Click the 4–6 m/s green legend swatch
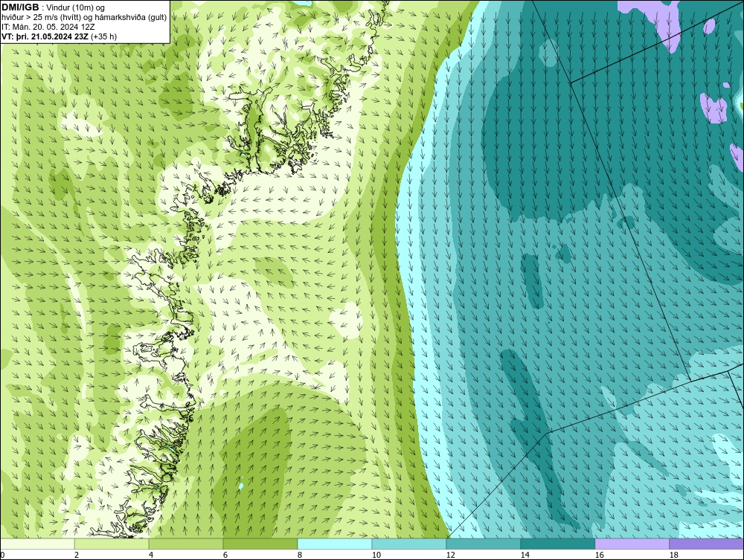This screenshot has width=744, height=560. pos(186,544)
